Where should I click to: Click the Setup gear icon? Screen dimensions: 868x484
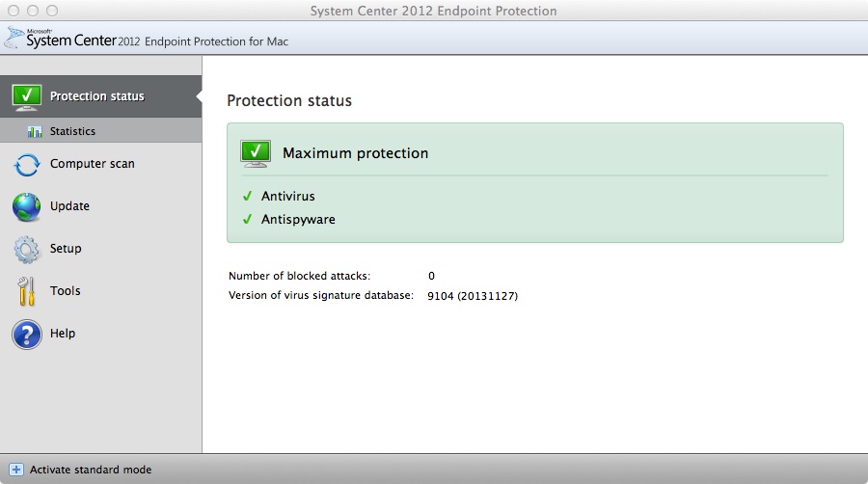click(x=27, y=250)
